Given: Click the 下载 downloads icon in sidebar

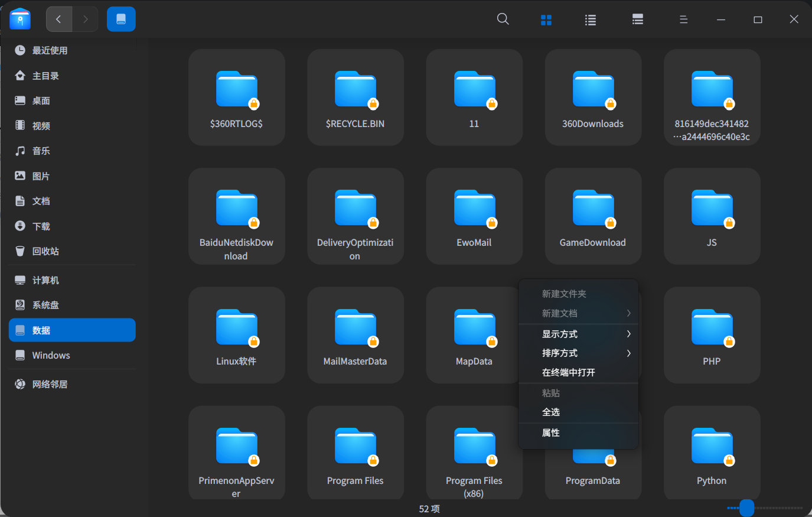Looking at the screenshot, I should coord(20,226).
